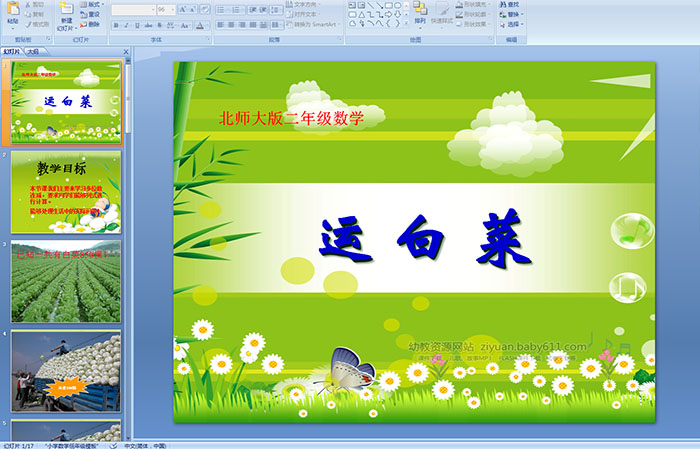Click the spell check icon in status bar

click(x=114, y=446)
